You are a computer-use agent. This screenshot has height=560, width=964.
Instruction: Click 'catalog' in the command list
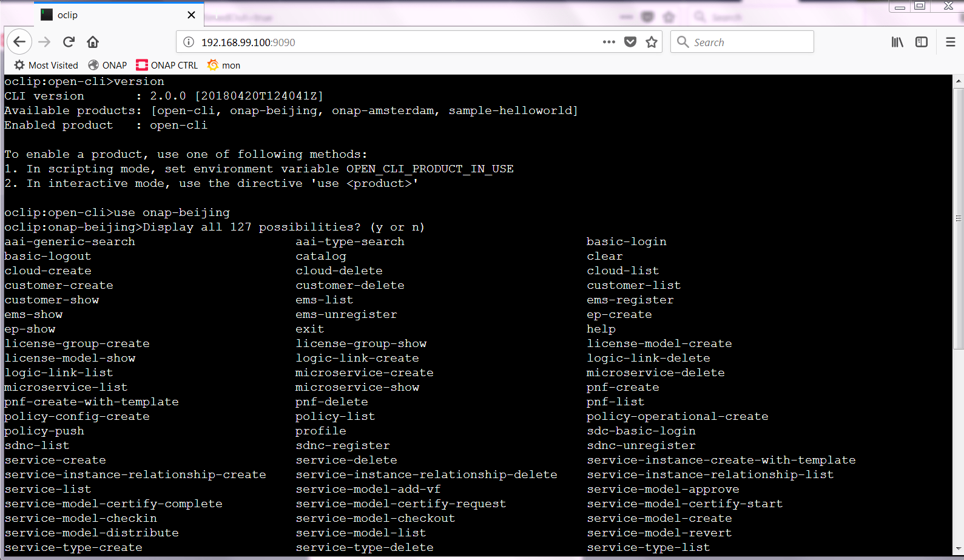pyautogui.click(x=321, y=256)
